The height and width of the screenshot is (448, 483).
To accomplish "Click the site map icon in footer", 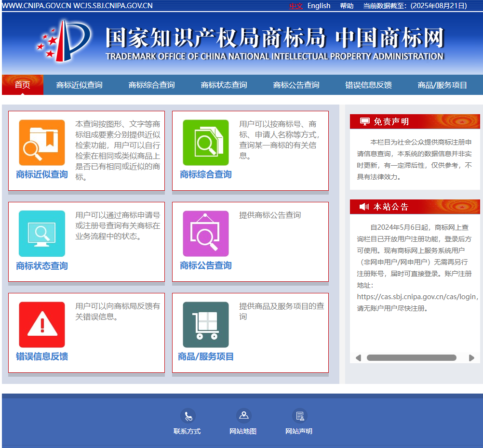I will [243, 416].
